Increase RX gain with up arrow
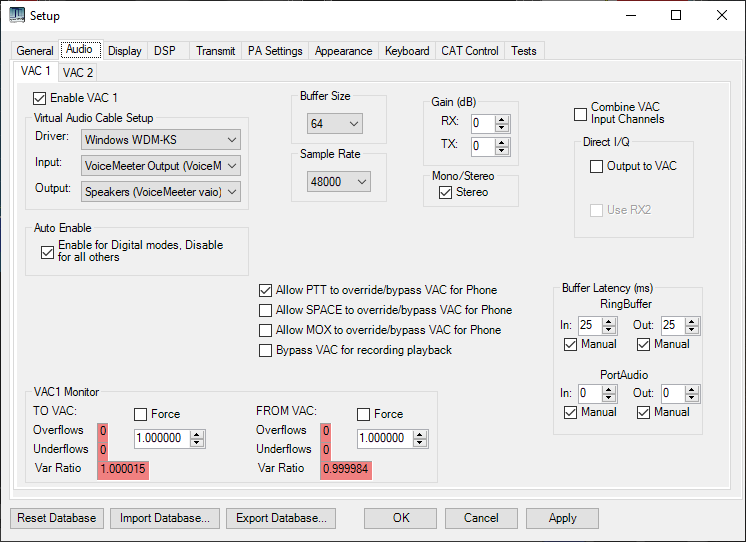 (501, 120)
